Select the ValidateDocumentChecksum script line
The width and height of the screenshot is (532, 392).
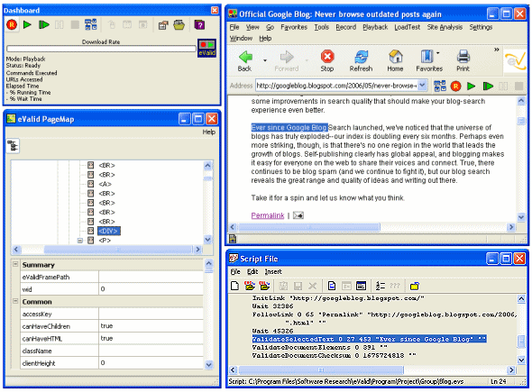[334, 355]
